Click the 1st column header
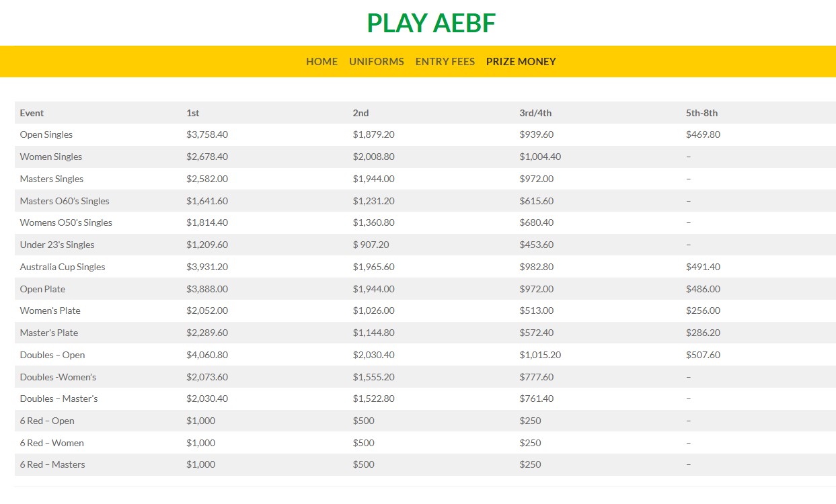836x504 pixels. coord(193,113)
